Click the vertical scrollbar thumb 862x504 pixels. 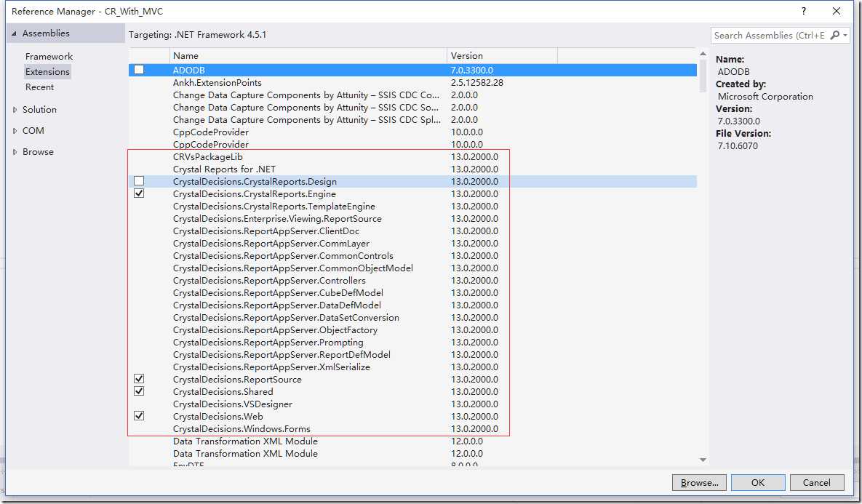pyautogui.click(x=703, y=76)
